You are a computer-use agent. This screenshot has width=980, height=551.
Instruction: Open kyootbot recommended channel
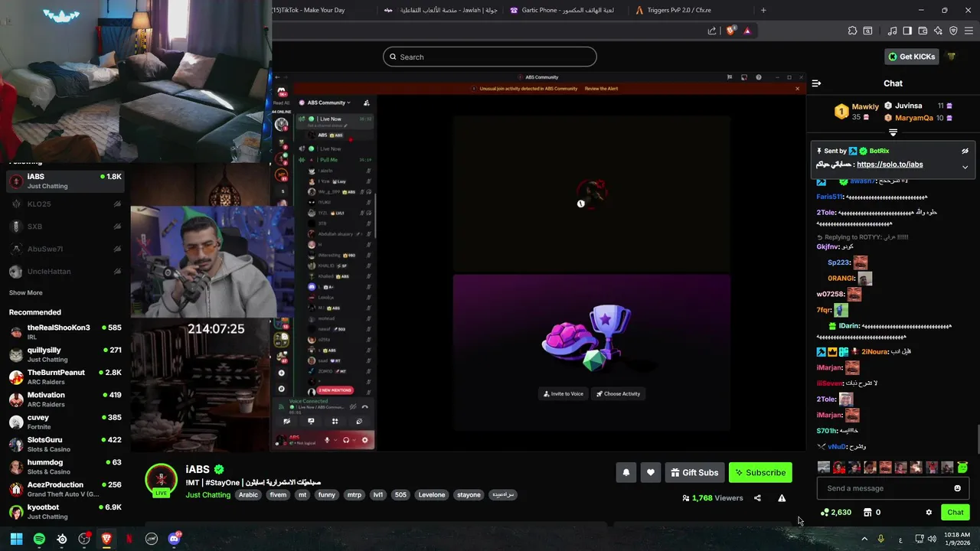(65, 512)
